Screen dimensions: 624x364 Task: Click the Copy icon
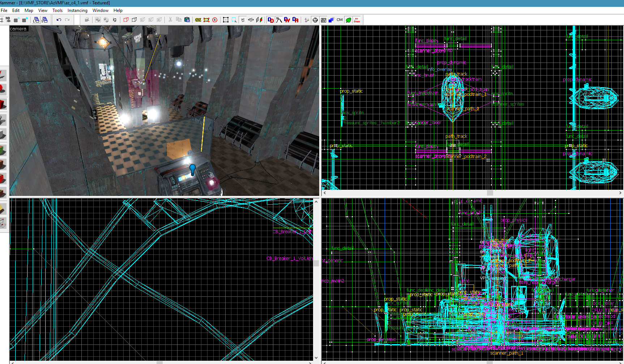(x=179, y=20)
